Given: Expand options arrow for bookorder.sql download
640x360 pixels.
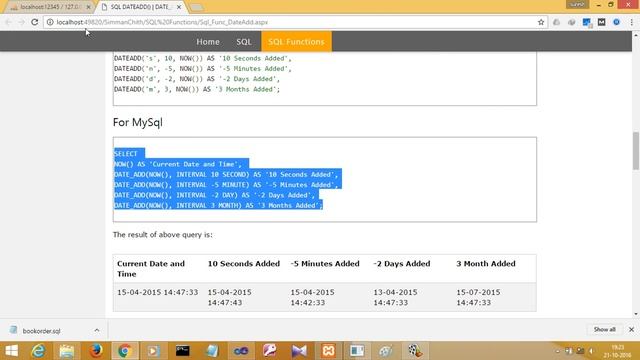Looking at the screenshot, I should pyautogui.click(x=97, y=330).
